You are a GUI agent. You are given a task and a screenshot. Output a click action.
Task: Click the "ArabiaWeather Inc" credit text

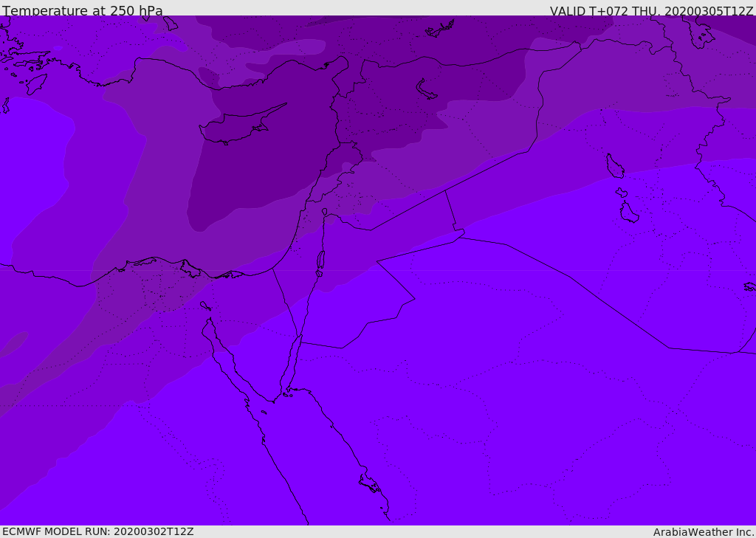click(x=703, y=532)
